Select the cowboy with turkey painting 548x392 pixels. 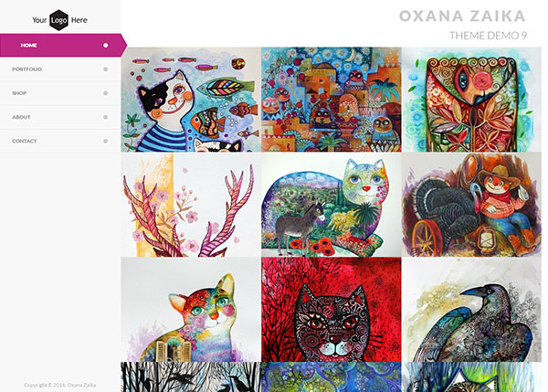pyautogui.click(x=471, y=205)
